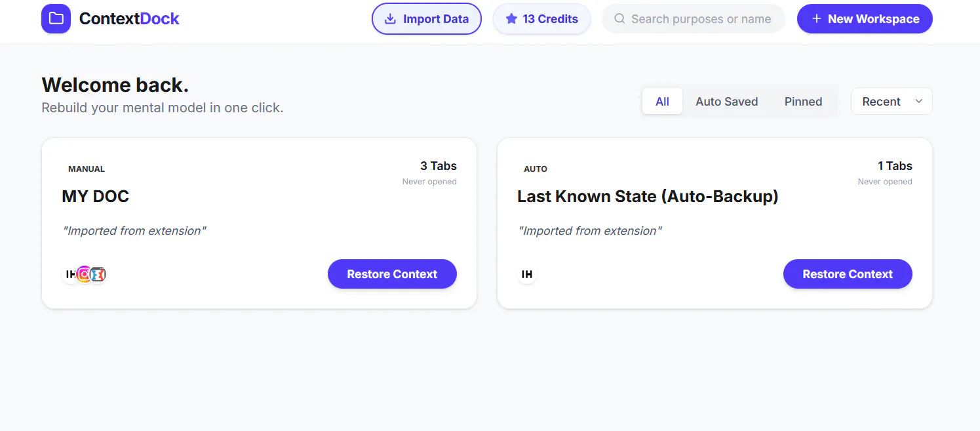The width and height of the screenshot is (980, 431).
Task: Click the magnifier icon in the search box
Action: click(619, 19)
